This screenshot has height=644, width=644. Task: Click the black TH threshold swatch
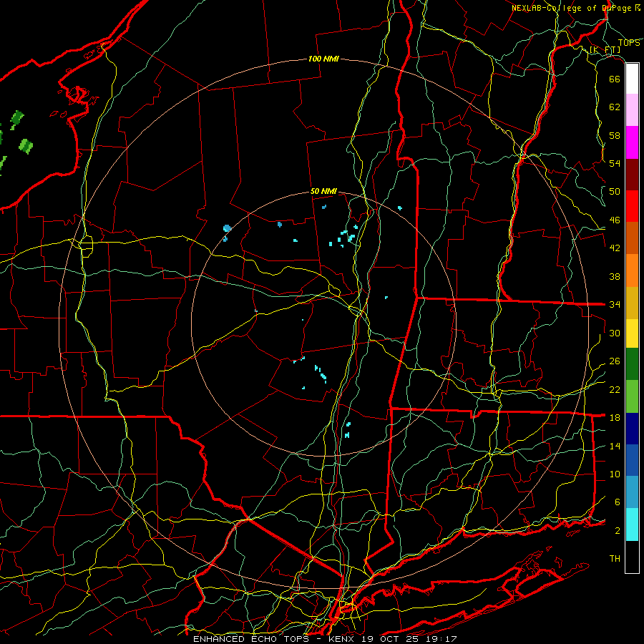(632, 557)
